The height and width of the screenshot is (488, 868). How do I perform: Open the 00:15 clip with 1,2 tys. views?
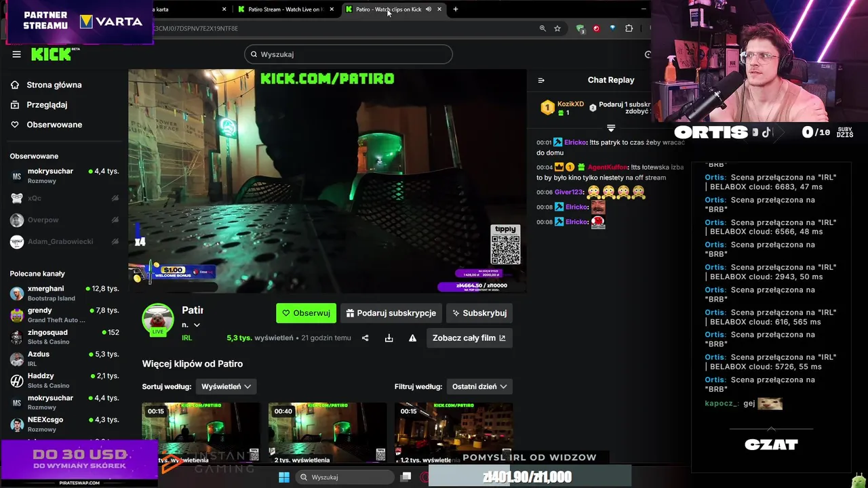pyautogui.click(x=454, y=432)
